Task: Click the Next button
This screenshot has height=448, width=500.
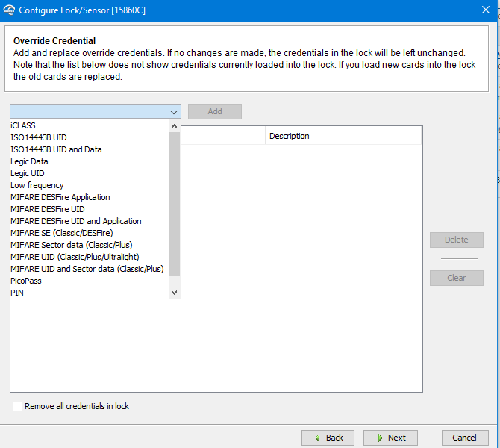Action: coord(390,438)
